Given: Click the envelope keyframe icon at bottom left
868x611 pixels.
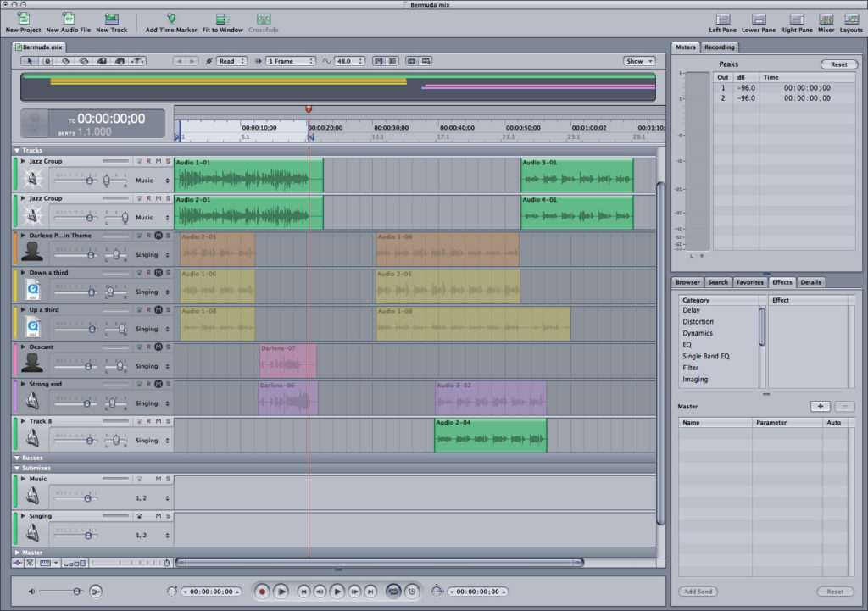Looking at the screenshot, I should (x=18, y=563).
